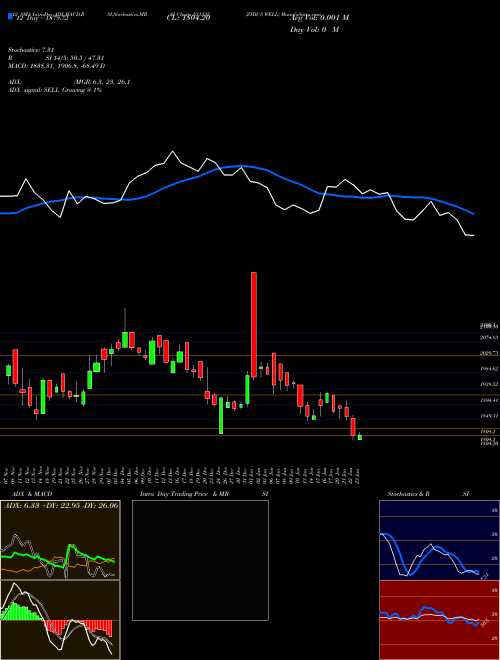Click the long green candle reaching the lowest orange line

(221, 415)
